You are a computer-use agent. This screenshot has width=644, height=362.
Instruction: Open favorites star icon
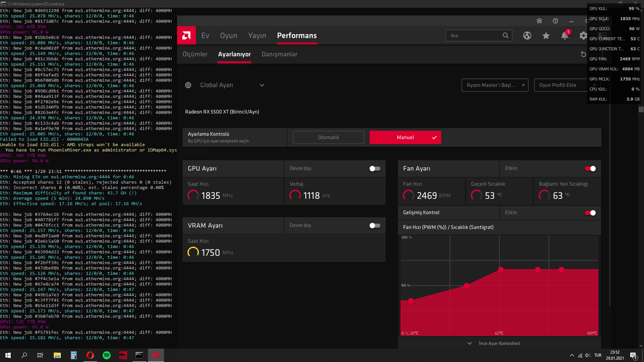tap(546, 36)
